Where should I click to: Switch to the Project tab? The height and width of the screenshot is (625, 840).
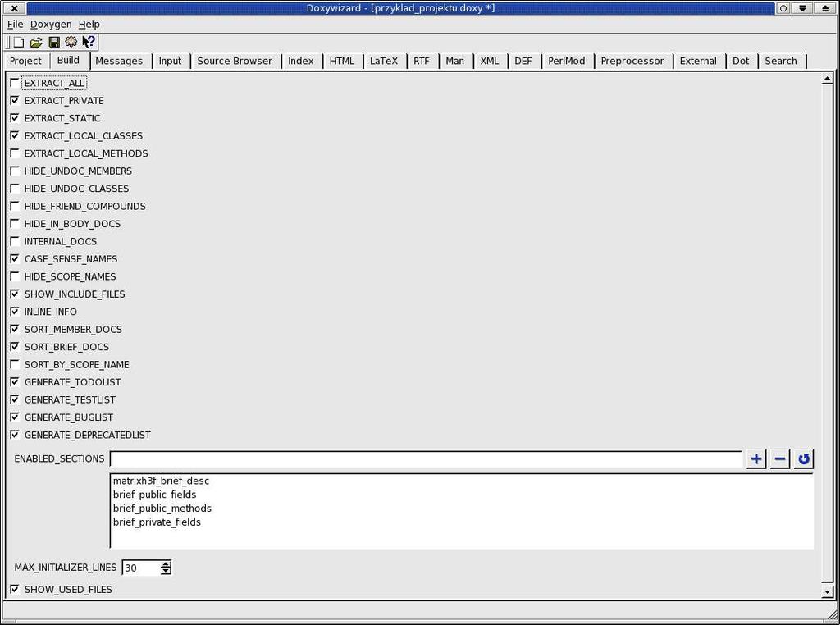pyautogui.click(x=25, y=61)
